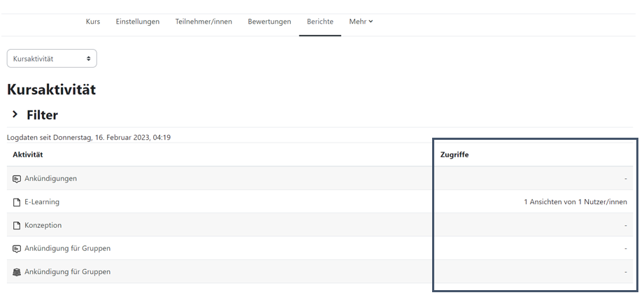The height and width of the screenshot is (302, 644).
Task: Open the Ankündigungen activity link
Action: pyautogui.click(x=50, y=178)
